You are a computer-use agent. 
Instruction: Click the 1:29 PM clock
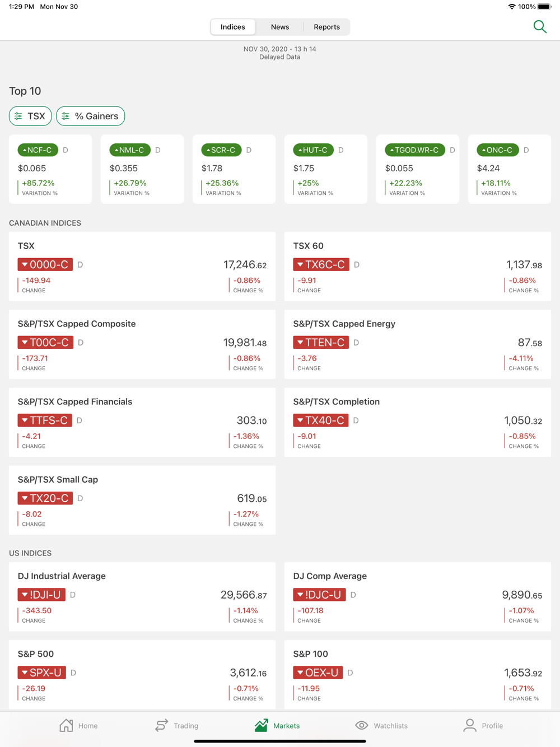pyautogui.click(x=21, y=7)
